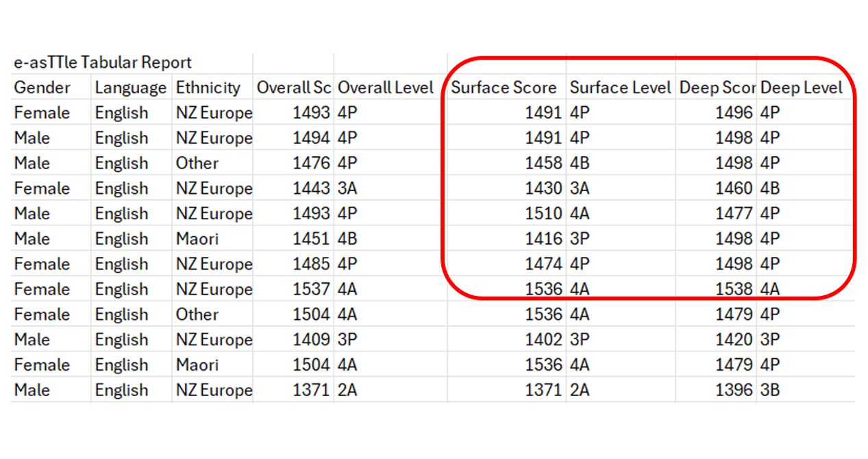Click the 3B deep level cell

(x=771, y=390)
